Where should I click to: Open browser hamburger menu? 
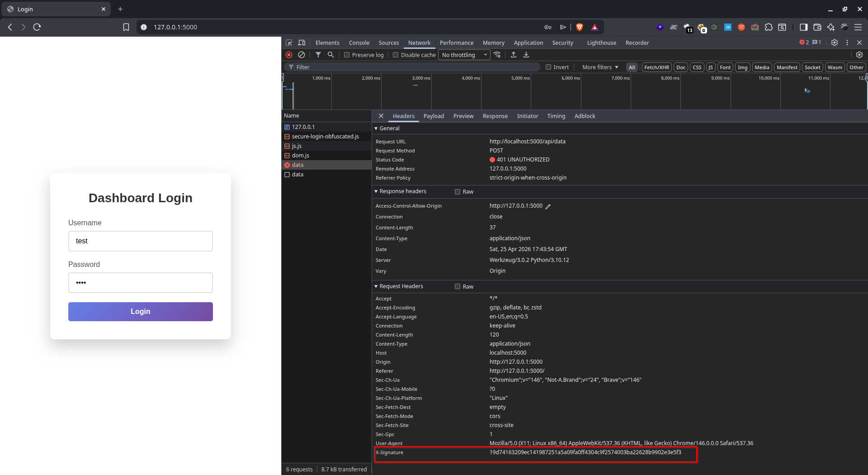click(x=858, y=27)
